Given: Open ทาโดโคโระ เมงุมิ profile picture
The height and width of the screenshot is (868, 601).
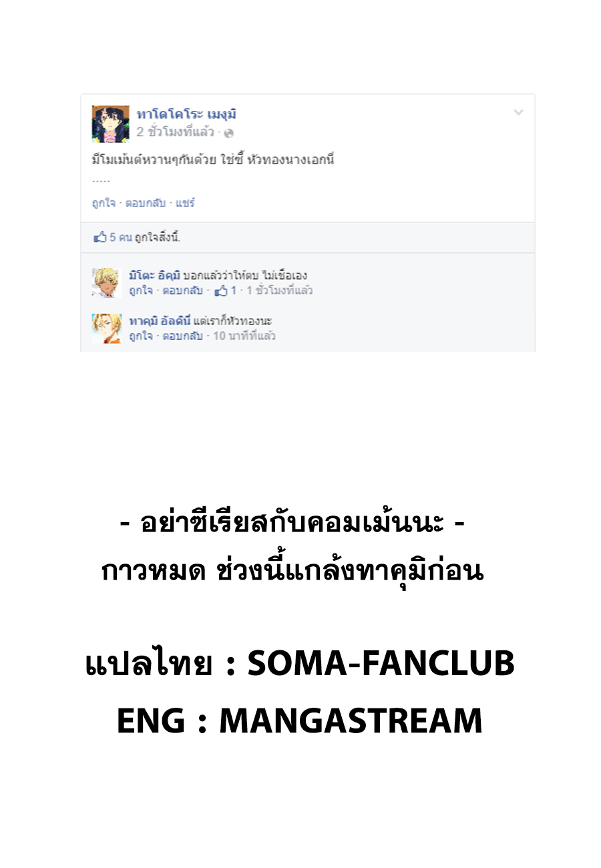Looking at the screenshot, I should (x=111, y=124).
